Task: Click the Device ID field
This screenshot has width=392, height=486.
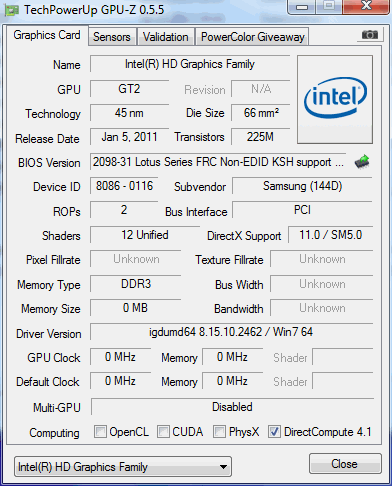Action: 124,186
